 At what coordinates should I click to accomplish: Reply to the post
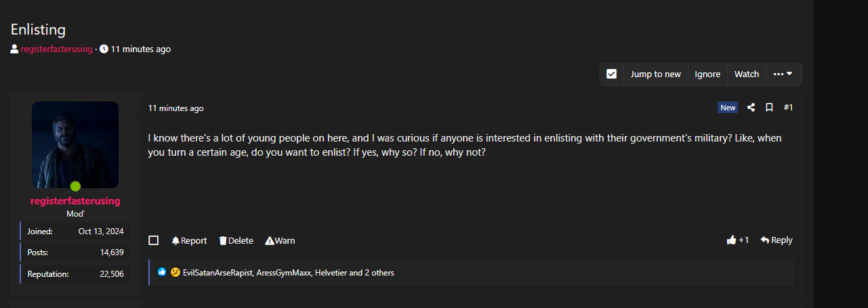777,240
